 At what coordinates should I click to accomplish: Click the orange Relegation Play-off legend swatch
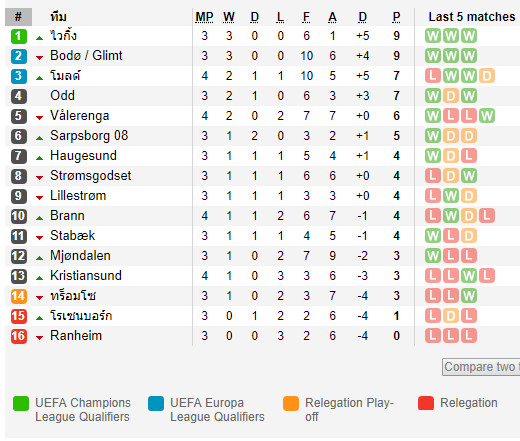291,403
